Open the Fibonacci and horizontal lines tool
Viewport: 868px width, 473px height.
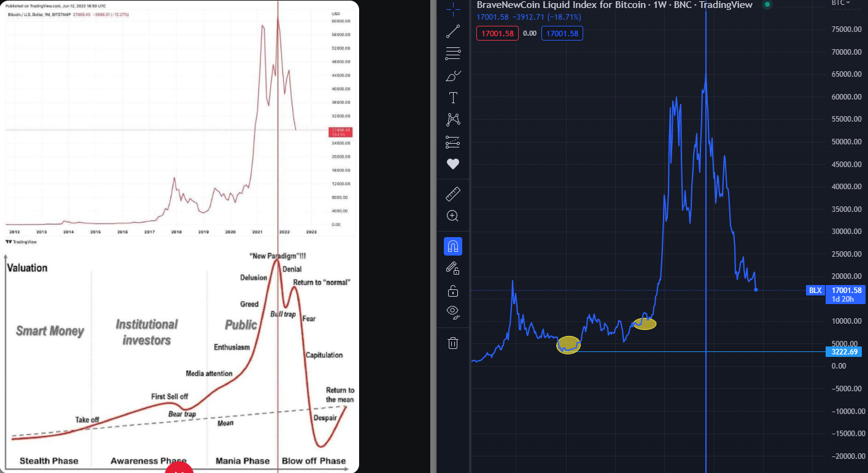[x=453, y=53]
